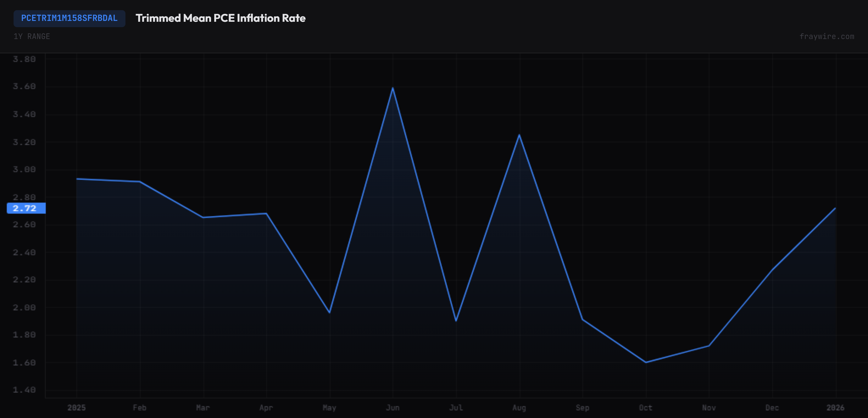Viewport: 868px width, 418px height.
Task: Click the 1.40 y-axis label
Action: tap(24, 390)
